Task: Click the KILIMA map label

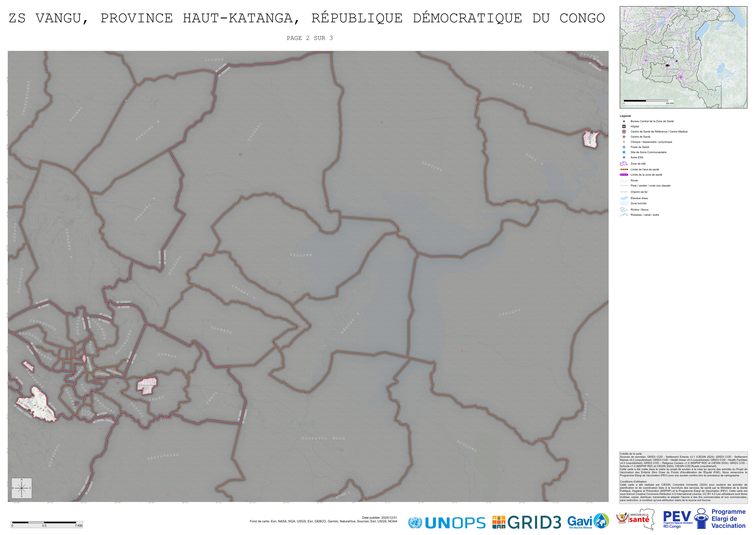Action: 137,409
